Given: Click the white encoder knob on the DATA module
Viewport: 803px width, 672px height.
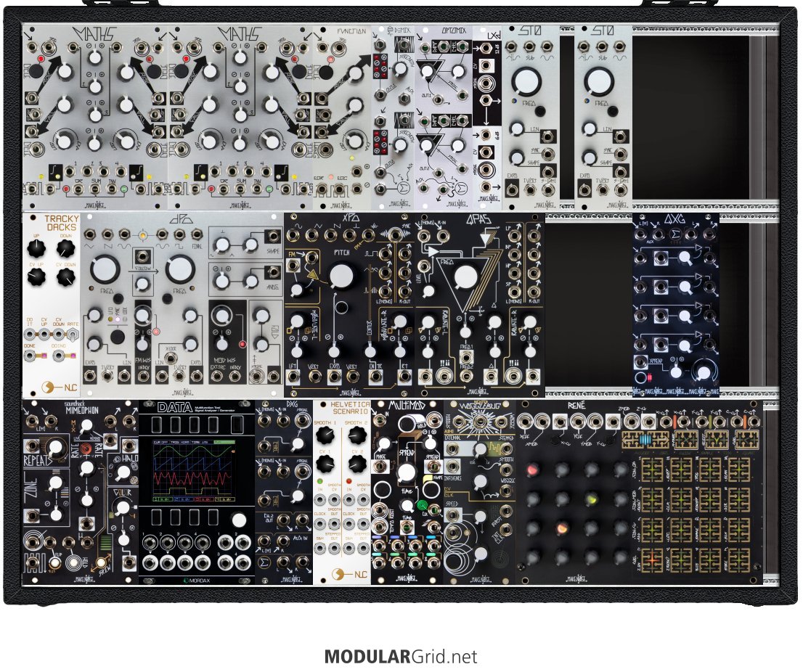Looking at the screenshot, I should point(239,520).
